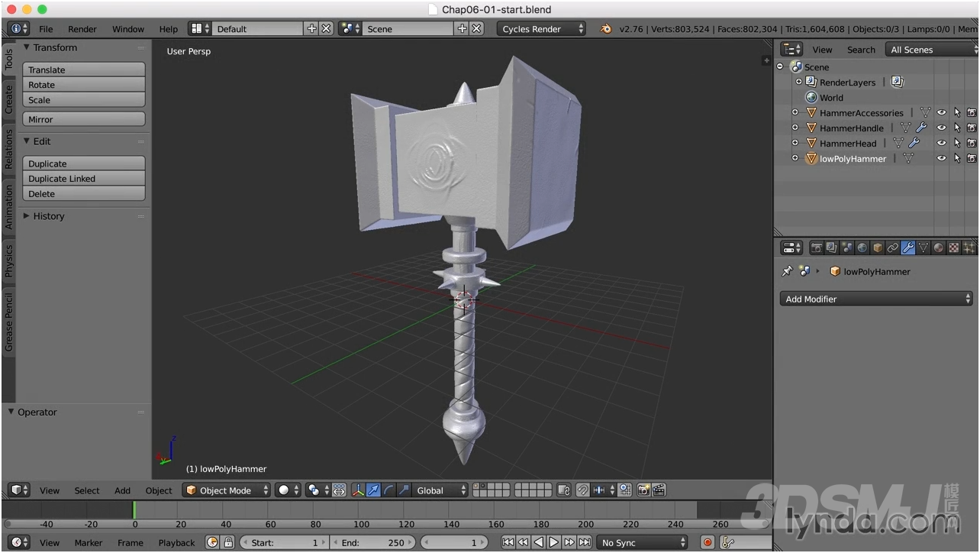
Task: Open the Constraints properties tab
Action: (893, 247)
